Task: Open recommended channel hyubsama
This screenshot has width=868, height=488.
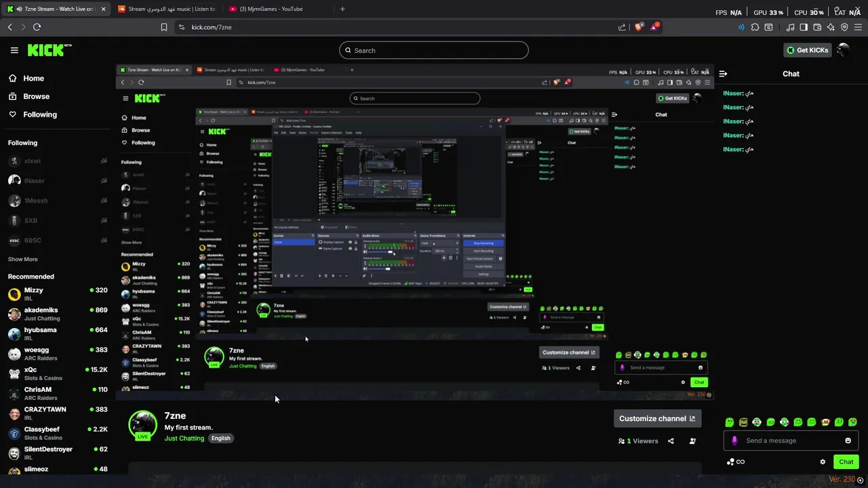Action: (57, 333)
